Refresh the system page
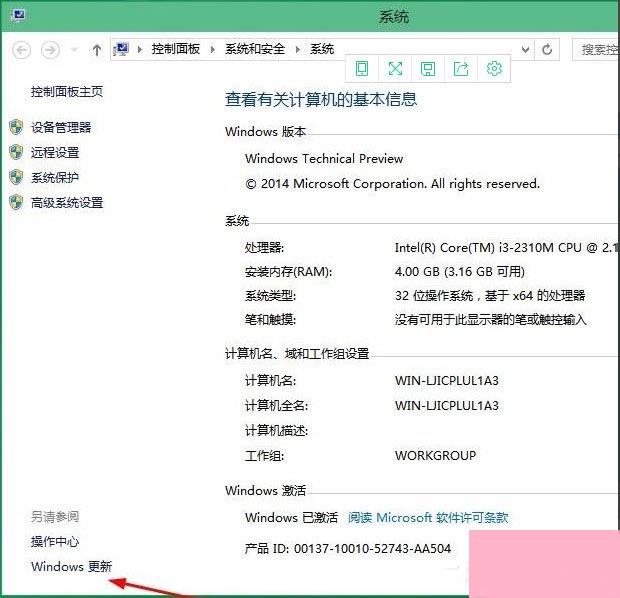This screenshot has width=620, height=598. pyautogui.click(x=547, y=49)
